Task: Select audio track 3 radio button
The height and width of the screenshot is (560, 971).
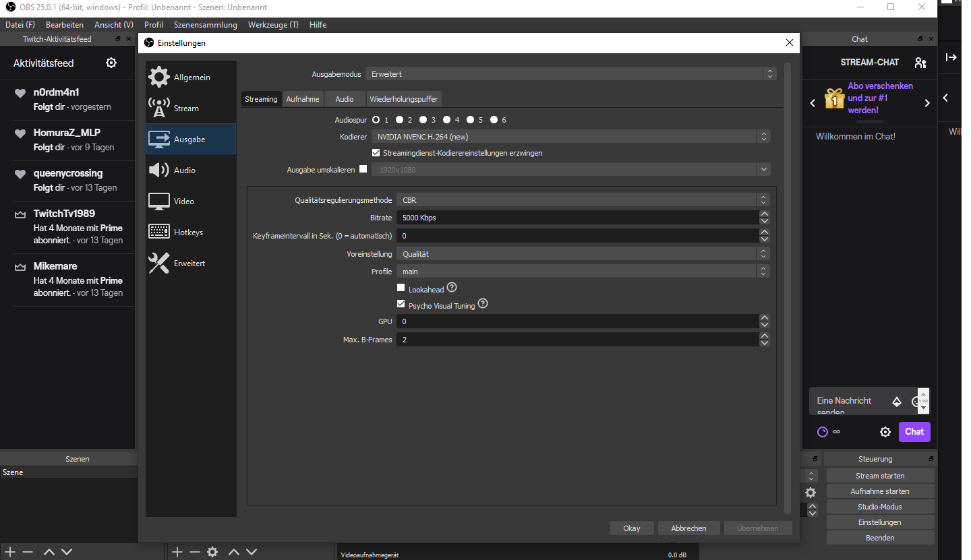Action: (x=423, y=120)
